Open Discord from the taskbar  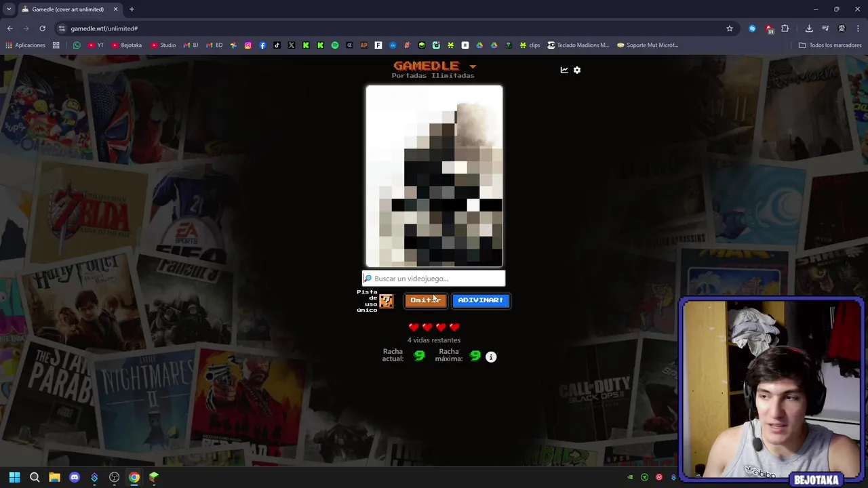[75, 477]
